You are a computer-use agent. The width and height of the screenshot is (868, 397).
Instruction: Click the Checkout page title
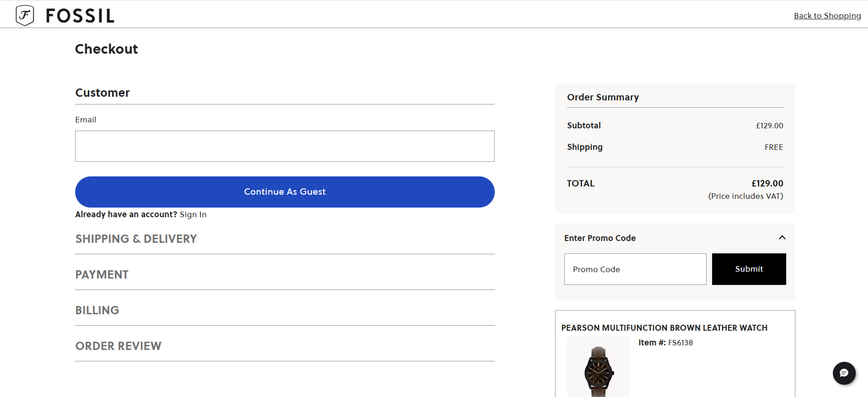point(106,49)
